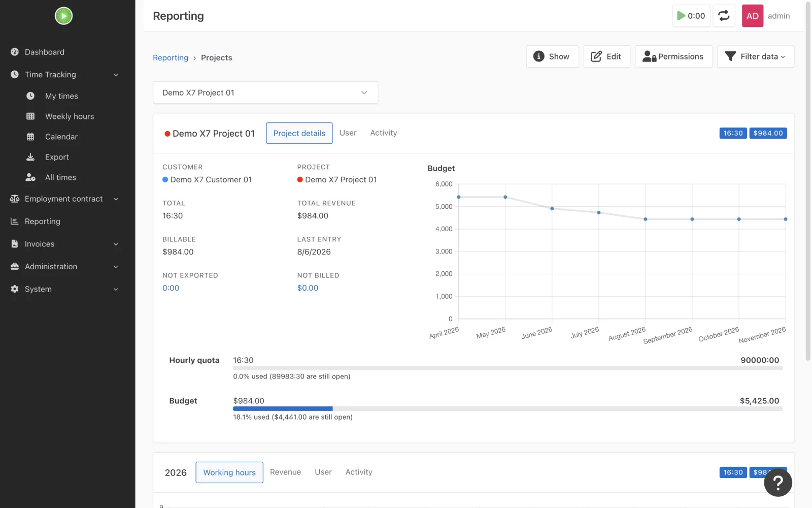Click the Projects breadcrumb text
The width and height of the screenshot is (812, 508).
click(x=217, y=57)
